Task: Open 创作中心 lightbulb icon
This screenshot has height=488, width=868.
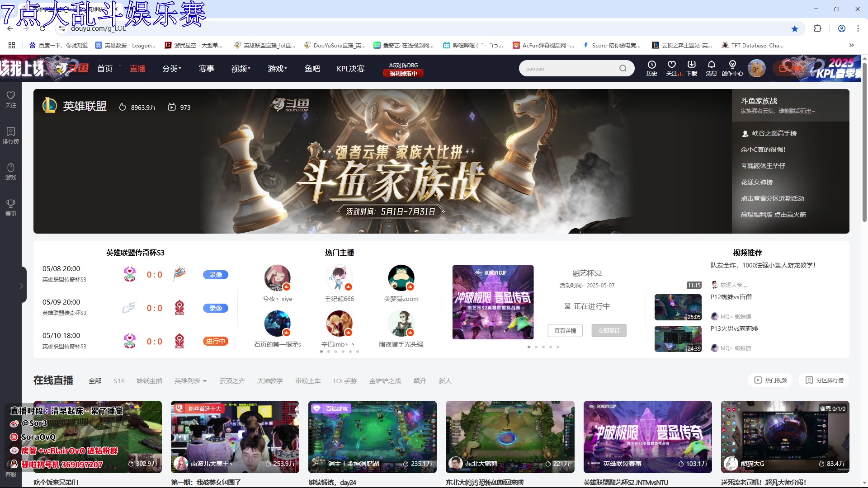Action: click(732, 68)
